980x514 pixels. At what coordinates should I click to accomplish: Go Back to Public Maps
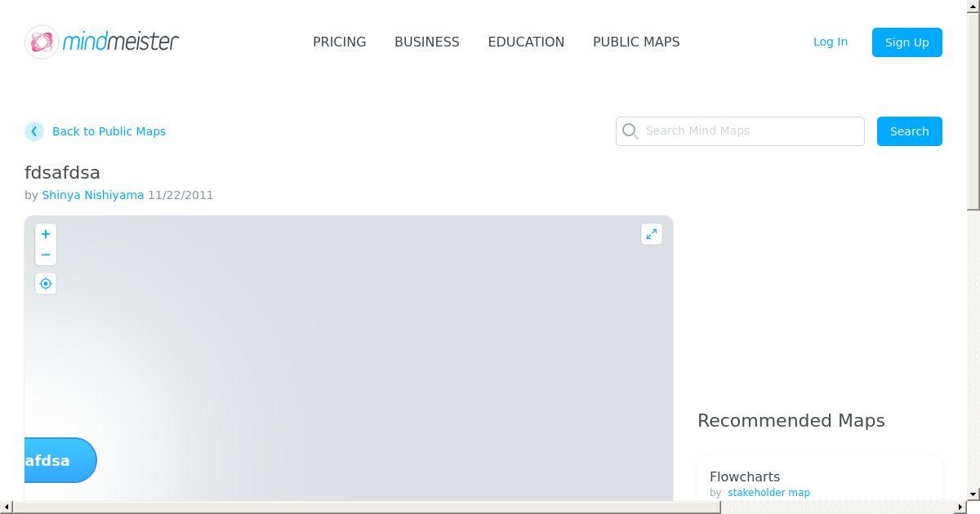[109, 131]
